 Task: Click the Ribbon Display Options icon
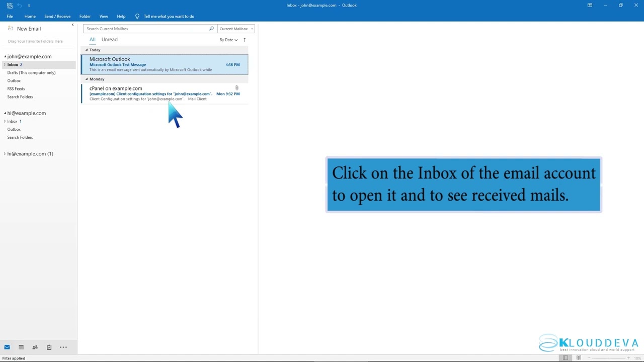point(590,5)
